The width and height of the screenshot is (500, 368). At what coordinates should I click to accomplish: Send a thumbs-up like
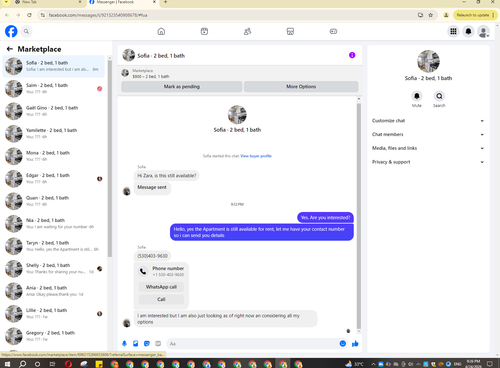355,343
